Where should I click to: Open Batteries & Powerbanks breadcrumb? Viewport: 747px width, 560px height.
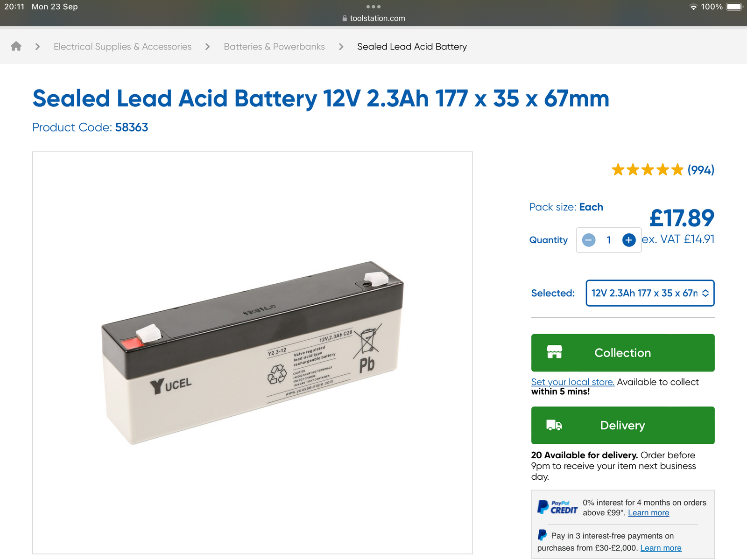click(x=274, y=47)
